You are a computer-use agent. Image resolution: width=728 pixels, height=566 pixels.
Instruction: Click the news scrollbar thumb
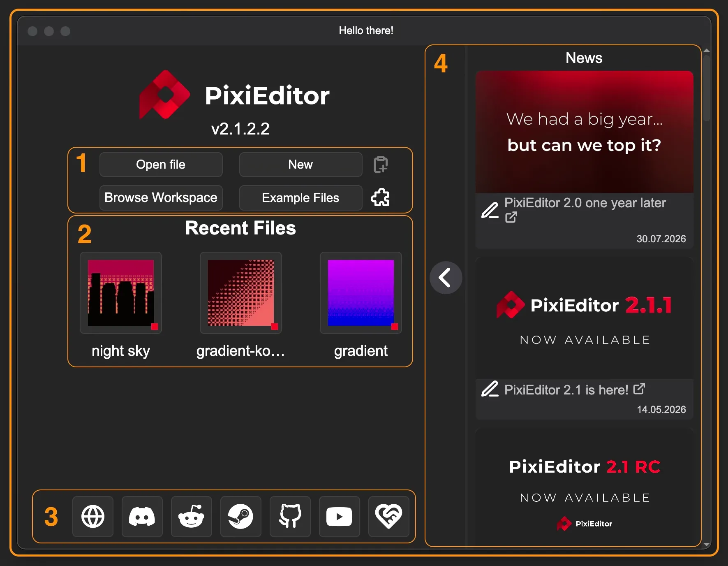[x=707, y=88]
